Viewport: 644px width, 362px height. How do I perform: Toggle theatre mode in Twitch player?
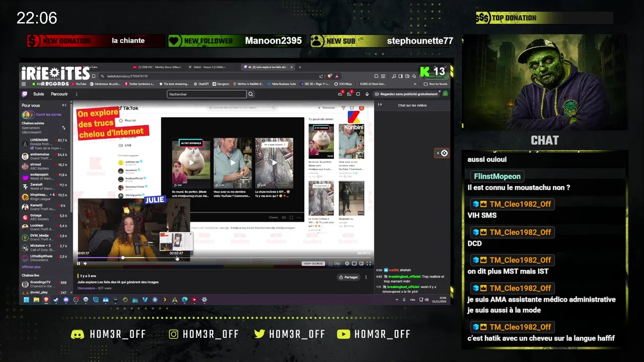tap(361, 263)
